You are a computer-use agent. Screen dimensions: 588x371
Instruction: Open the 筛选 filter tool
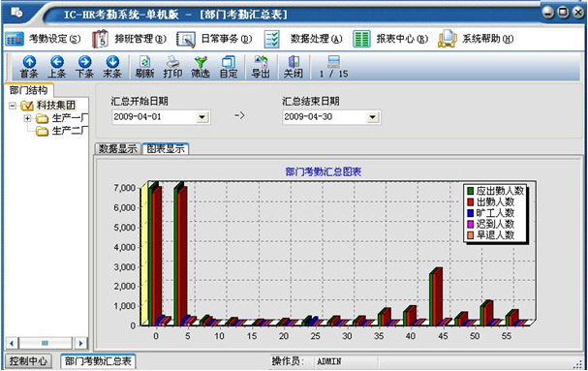click(201, 67)
